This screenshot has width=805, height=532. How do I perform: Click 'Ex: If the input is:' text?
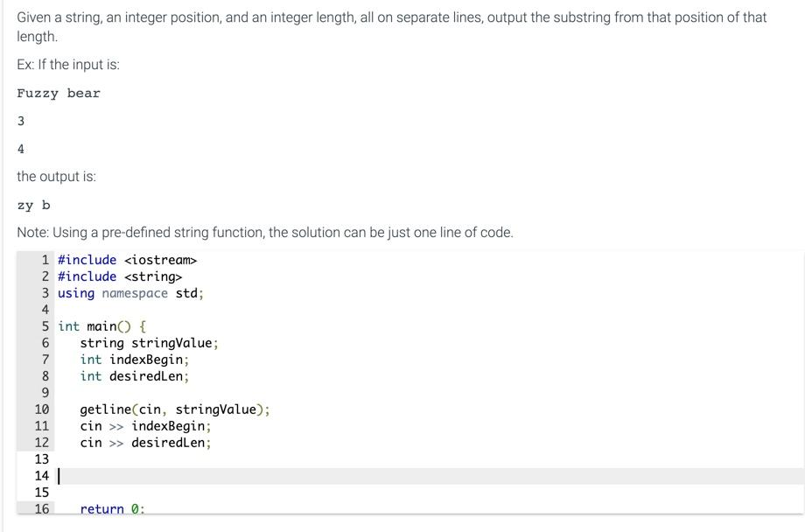[x=68, y=65]
